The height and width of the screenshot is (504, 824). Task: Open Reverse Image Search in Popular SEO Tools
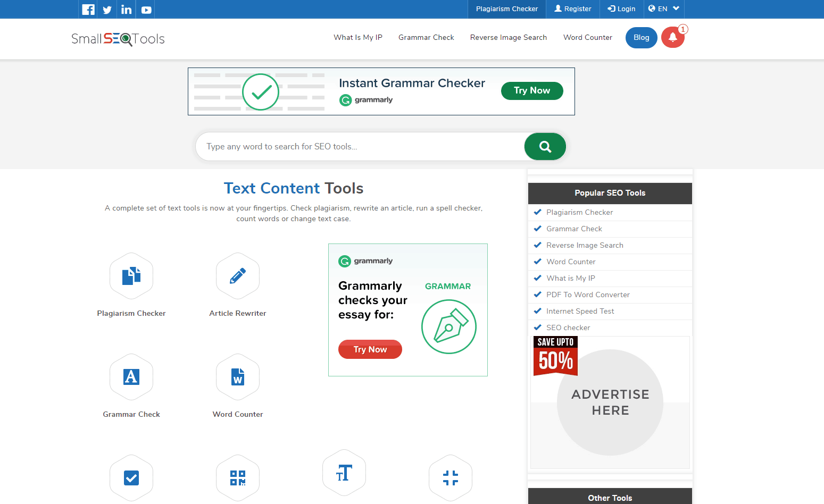tap(585, 245)
